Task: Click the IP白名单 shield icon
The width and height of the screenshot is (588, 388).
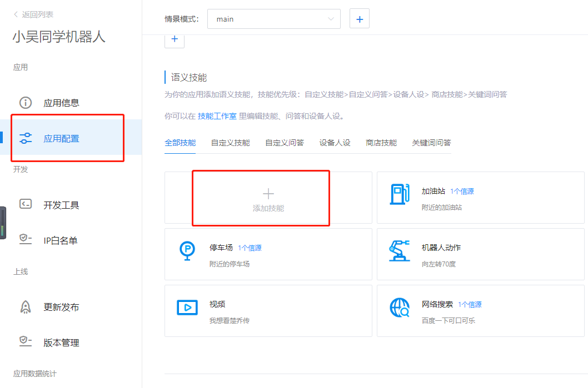Action: pos(26,240)
